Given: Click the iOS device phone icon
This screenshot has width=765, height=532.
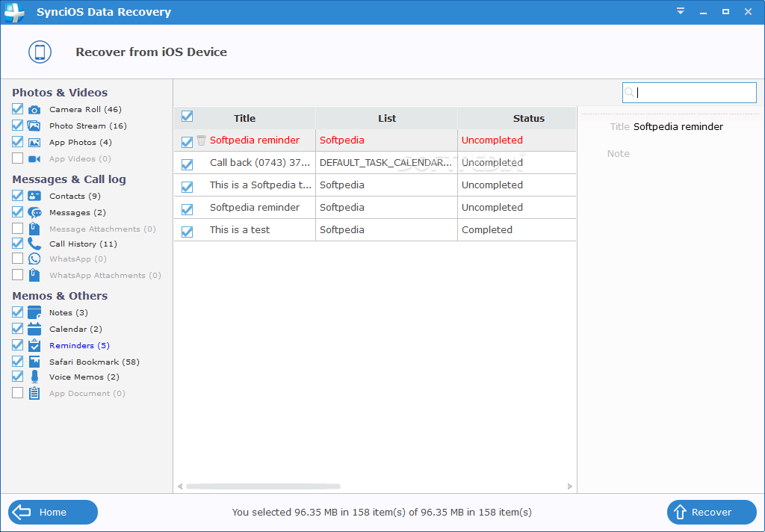Looking at the screenshot, I should [40, 52].
